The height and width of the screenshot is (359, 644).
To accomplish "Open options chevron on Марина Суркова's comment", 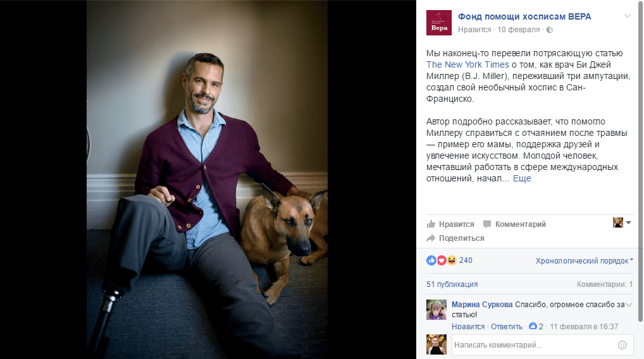I will (x=629, y=305).
